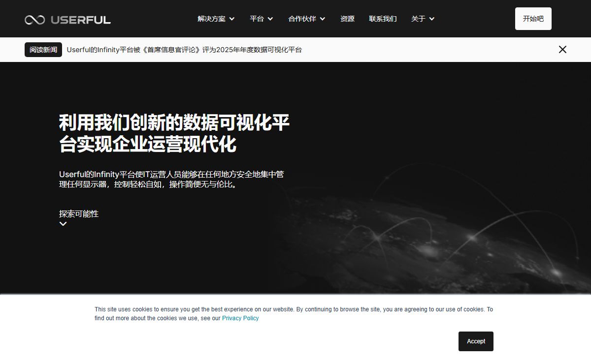
Task: Expand the chevron next to 合作伙伴
Action: tap(323, 19)
